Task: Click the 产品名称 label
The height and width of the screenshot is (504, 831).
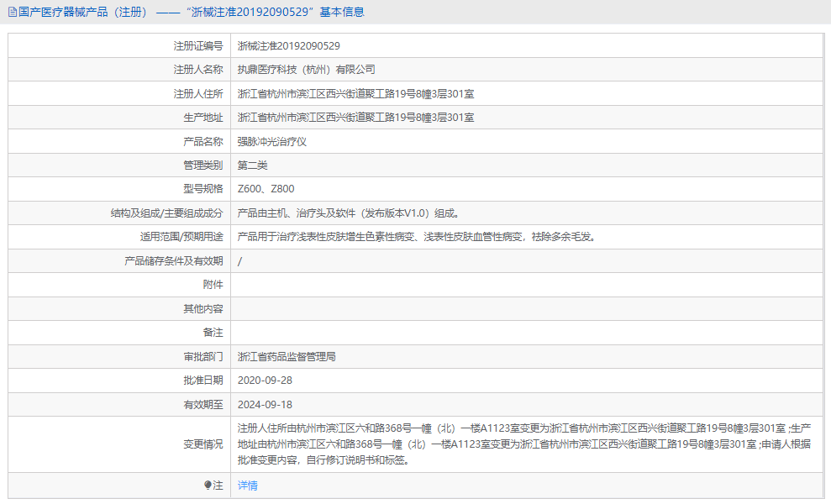Action: (x=203, y=141)
